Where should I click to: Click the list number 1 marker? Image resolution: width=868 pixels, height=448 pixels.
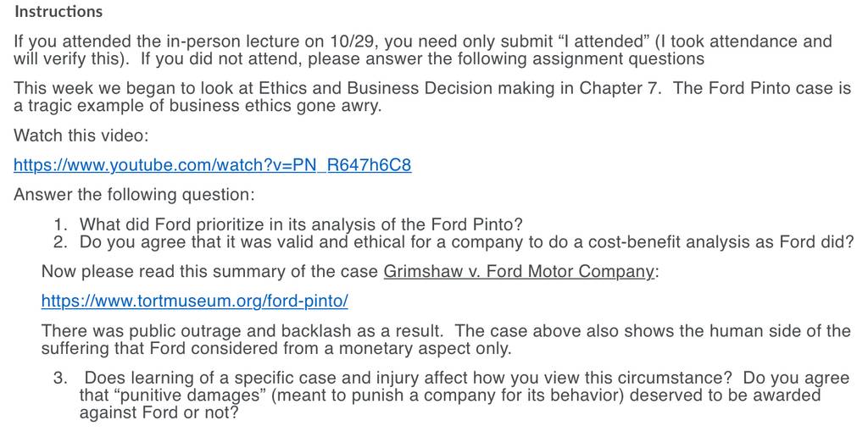tap(60, 224)
